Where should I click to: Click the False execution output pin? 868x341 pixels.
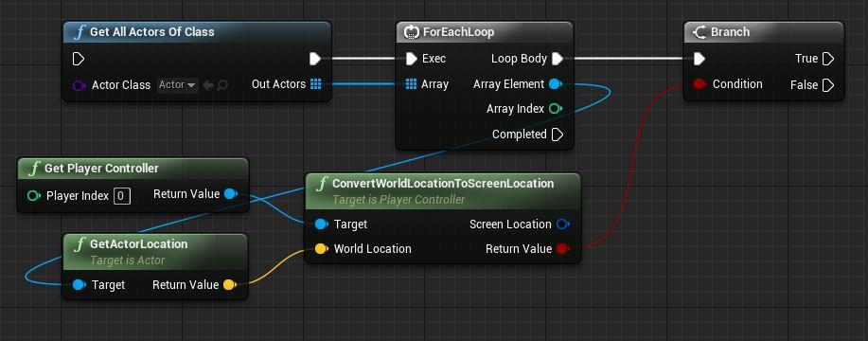[x=828, y=85]
